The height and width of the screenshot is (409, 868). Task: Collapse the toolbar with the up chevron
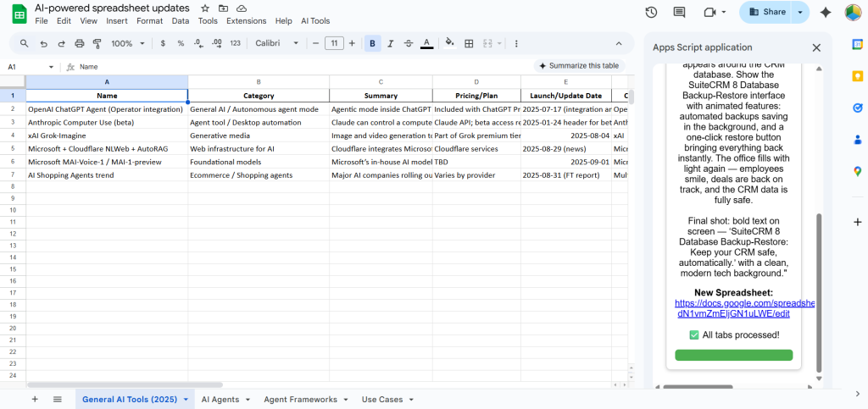click(x=619, y=43)
